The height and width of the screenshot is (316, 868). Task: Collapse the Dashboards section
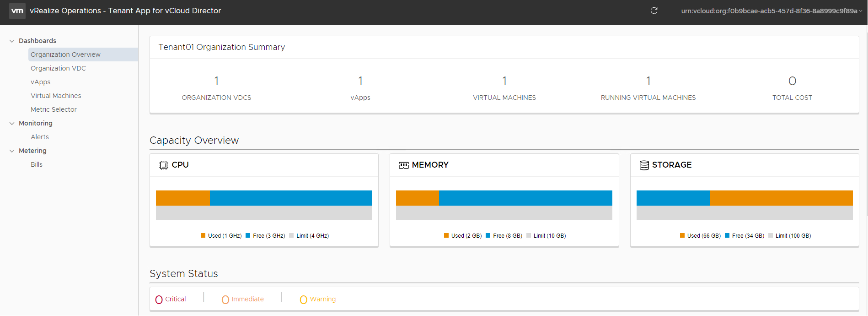pos(12,41)
